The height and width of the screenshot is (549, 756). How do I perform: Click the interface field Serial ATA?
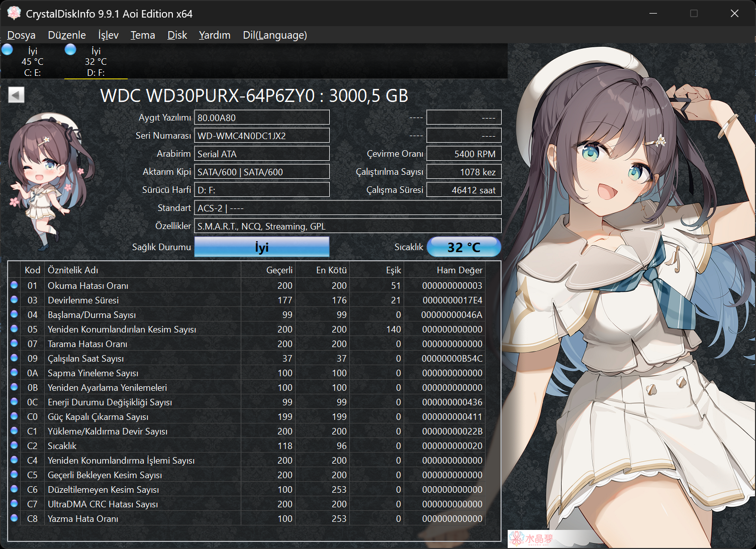(x=262, y=154)
